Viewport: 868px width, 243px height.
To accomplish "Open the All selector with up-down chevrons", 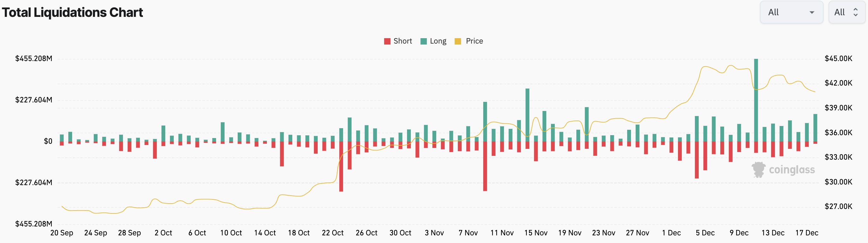I will pos(846,12).
